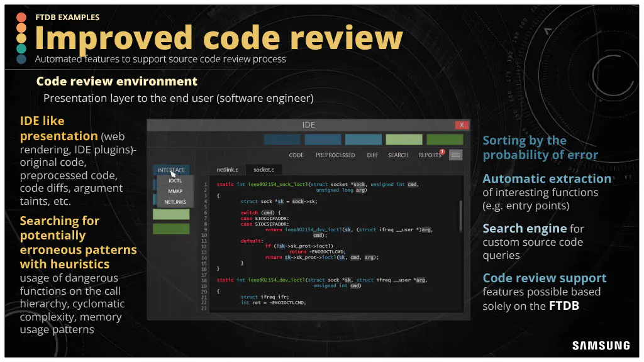The height and width of the screenshot is (362, 644).
Task: Click code line "int ret = -ENOIOCTLCMD;"
Action: [273, 302]
